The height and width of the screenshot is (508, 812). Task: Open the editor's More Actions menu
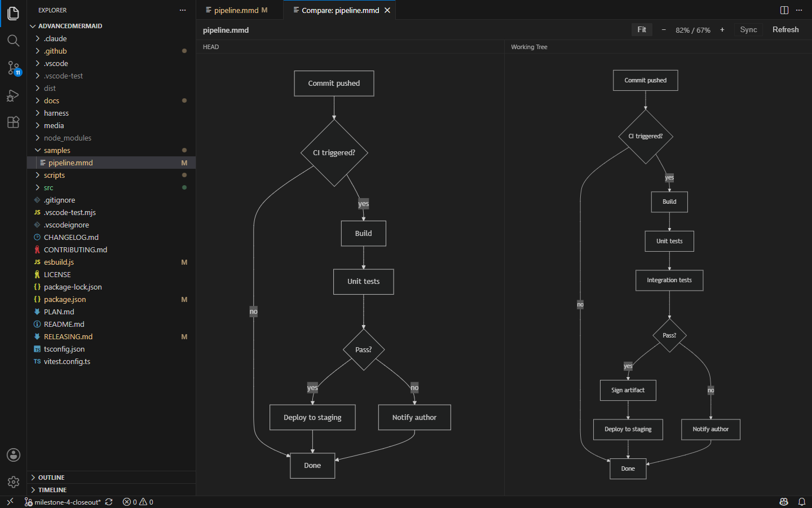799,10
